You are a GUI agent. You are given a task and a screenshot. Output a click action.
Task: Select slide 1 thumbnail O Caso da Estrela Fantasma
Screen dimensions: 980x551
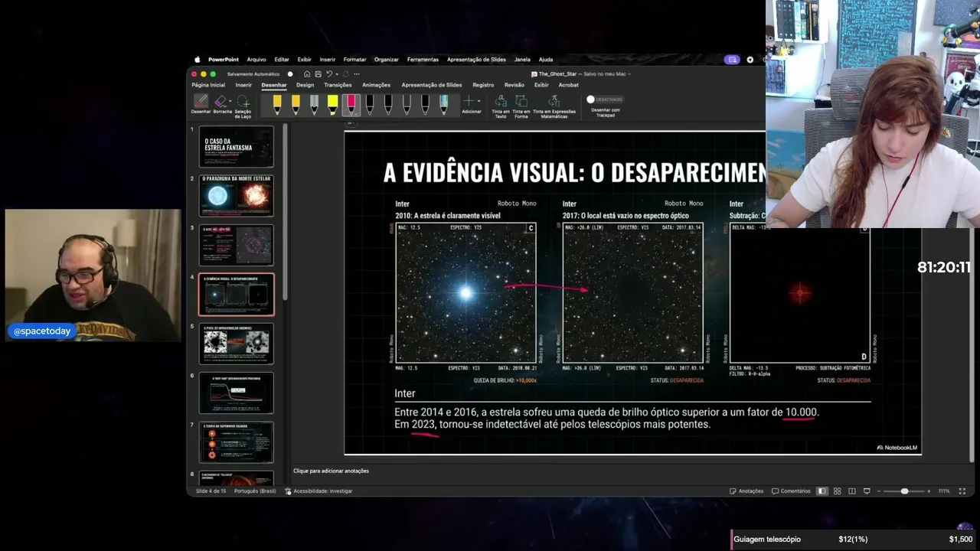pos(236,146)
